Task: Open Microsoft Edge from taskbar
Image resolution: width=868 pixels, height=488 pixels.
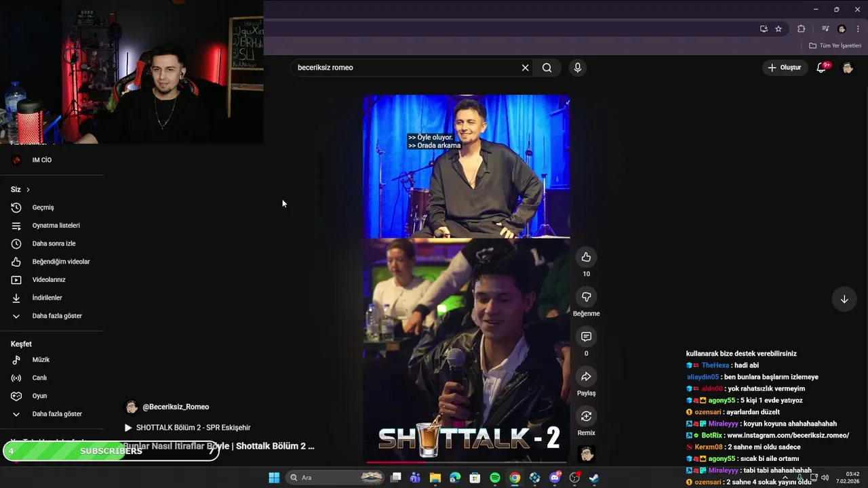Action: click(x=455, y=478)
